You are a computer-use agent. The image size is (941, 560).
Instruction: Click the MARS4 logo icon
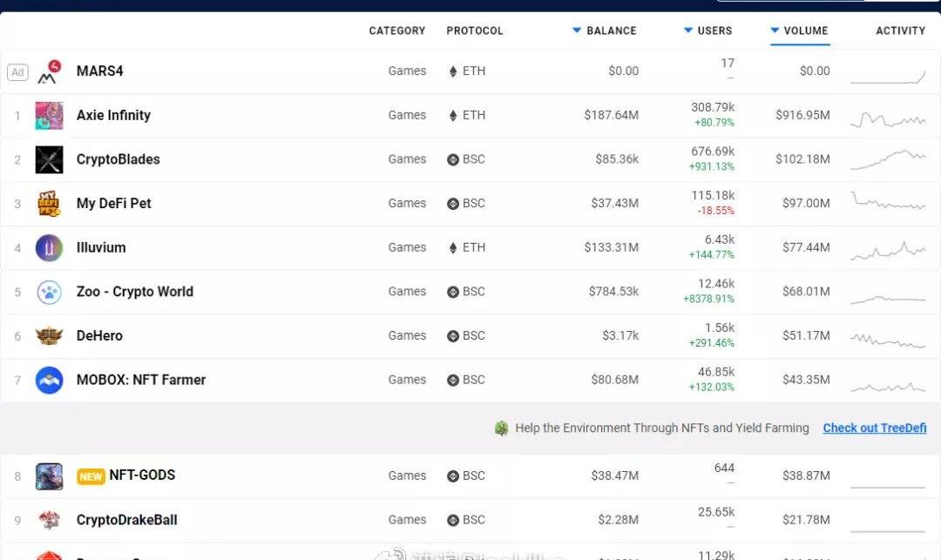(x=49, y=72)
